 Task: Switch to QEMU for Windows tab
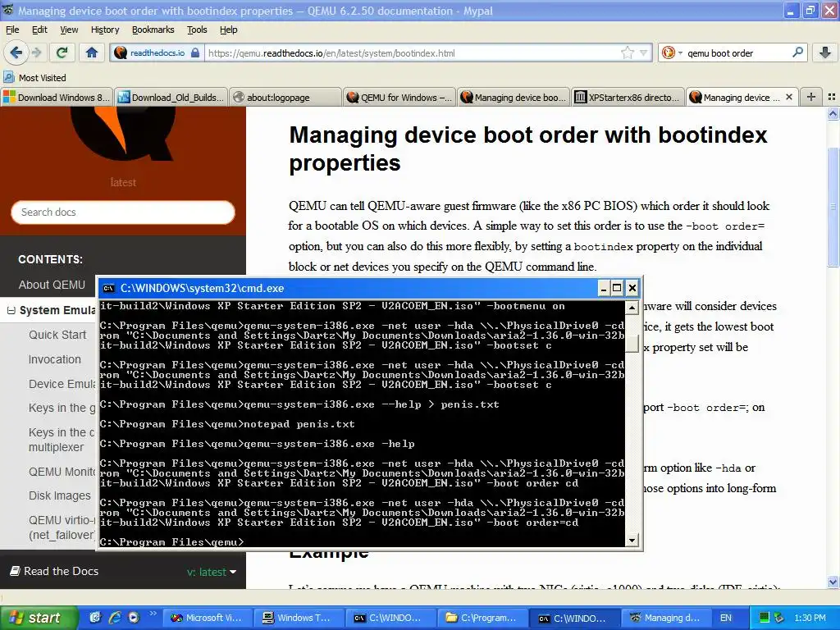pos(399,97)
